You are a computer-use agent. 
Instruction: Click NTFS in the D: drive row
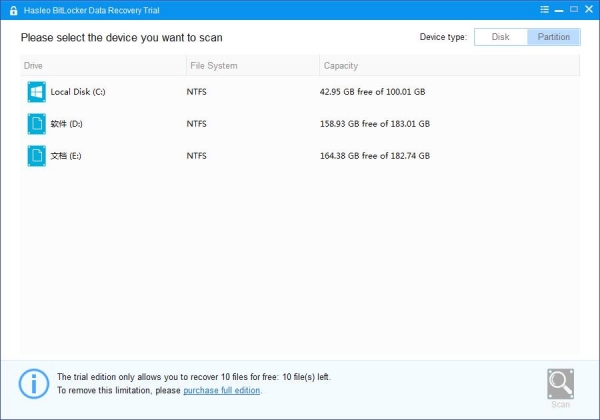[197, 124]
